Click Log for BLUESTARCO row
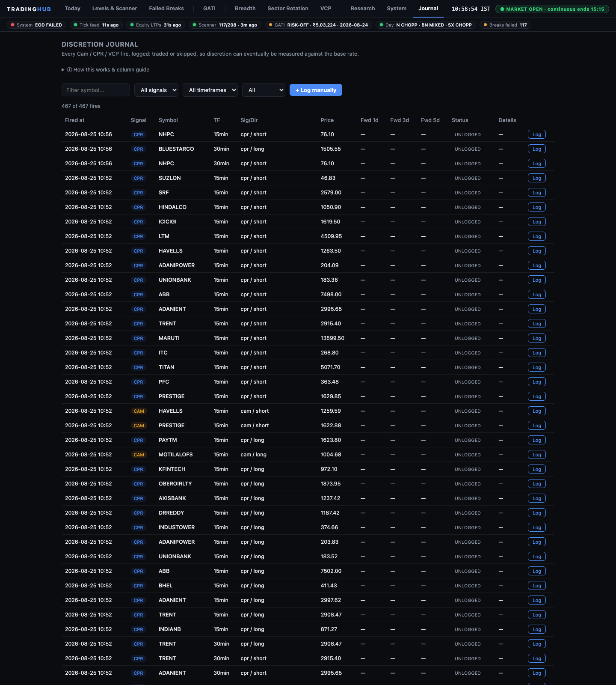616x685 pixels. click(x=537, y=149)
